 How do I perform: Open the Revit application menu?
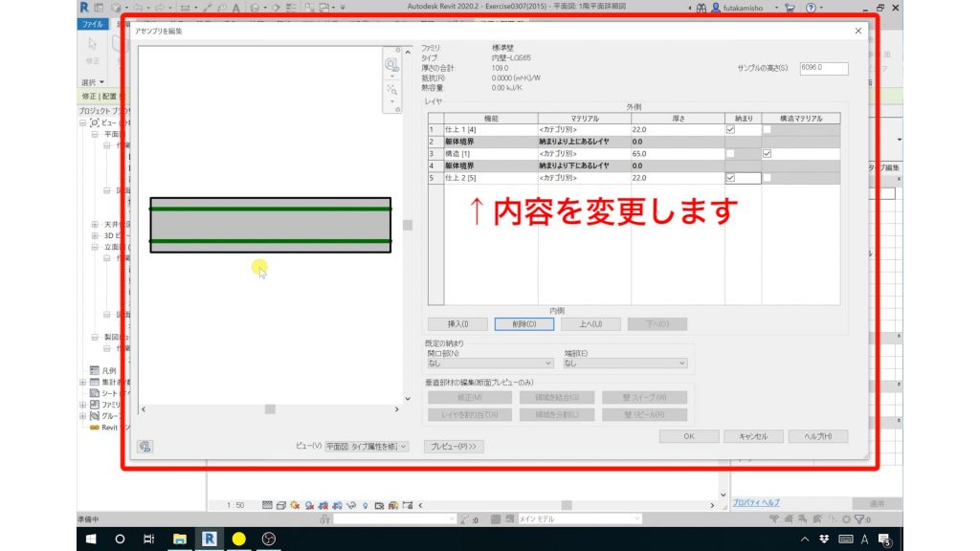pyautogui.click(x=82, y=6)
